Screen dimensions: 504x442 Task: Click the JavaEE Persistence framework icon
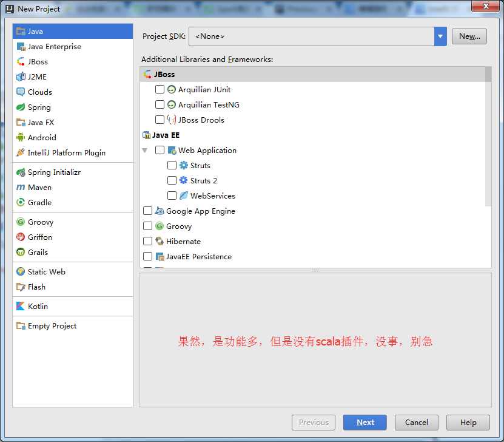coord(160,256)
